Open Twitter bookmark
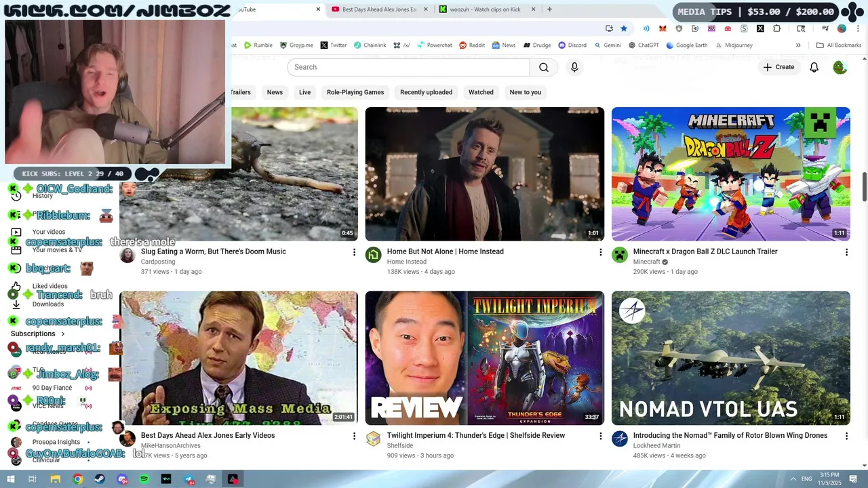The image size is (868, 488). (x=334, y=45)
